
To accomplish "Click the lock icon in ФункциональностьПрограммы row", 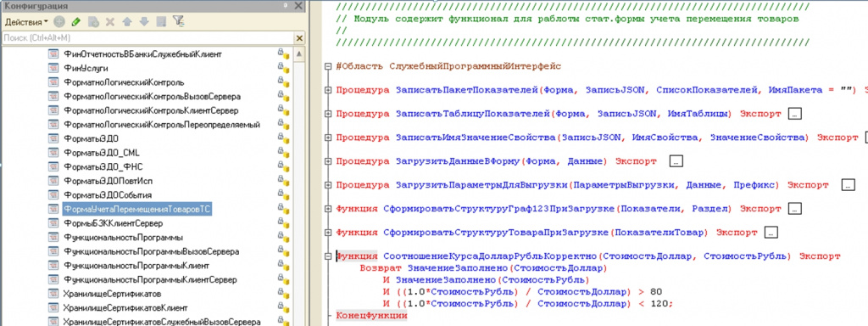I will pos(283,238).
